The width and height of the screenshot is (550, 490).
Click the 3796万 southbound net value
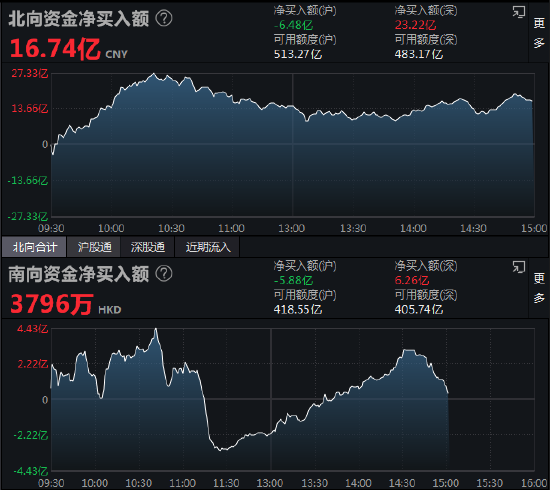point(52,304)
